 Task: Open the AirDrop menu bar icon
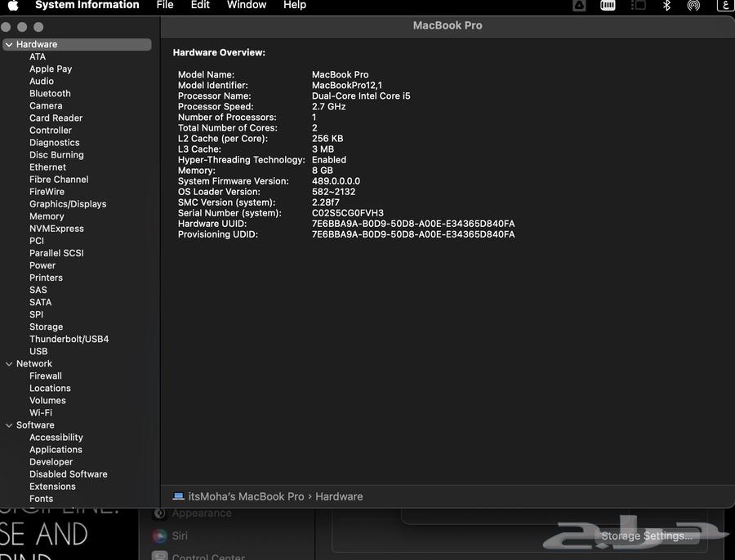(x=693, y=5)
